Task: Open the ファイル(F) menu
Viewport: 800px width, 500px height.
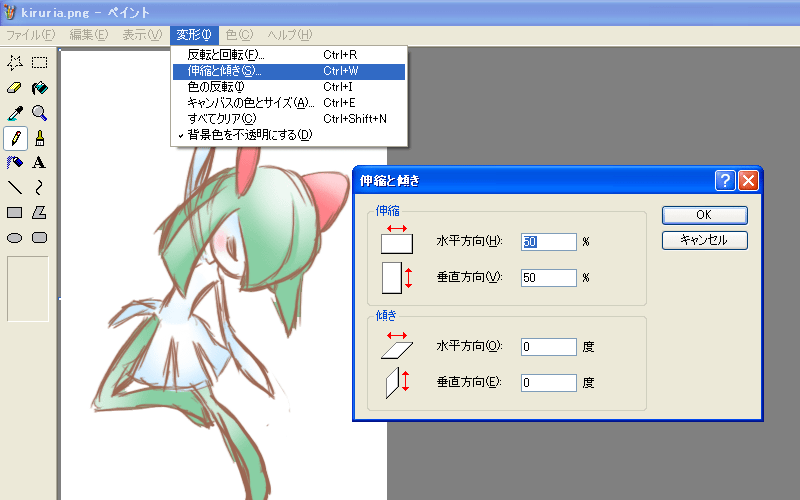Action: tap(30, 35)
